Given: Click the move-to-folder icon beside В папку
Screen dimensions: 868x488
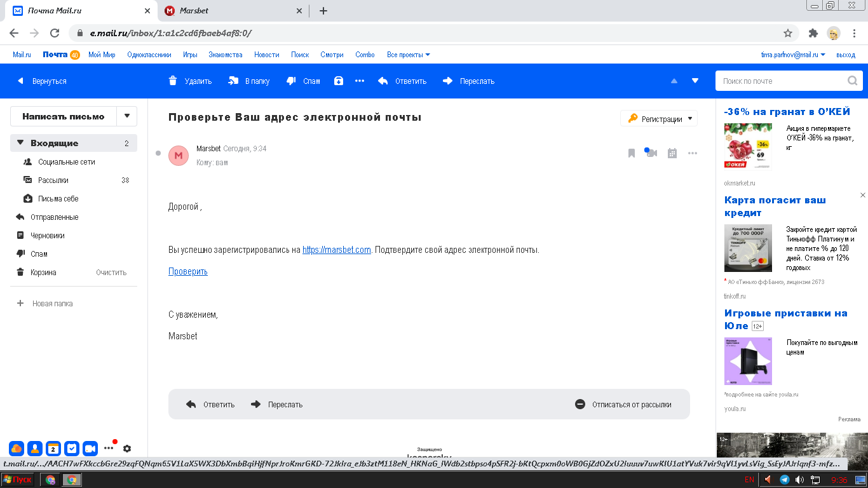Looking at the screenshot, I should pyautogui.click(x=233, y=81).
